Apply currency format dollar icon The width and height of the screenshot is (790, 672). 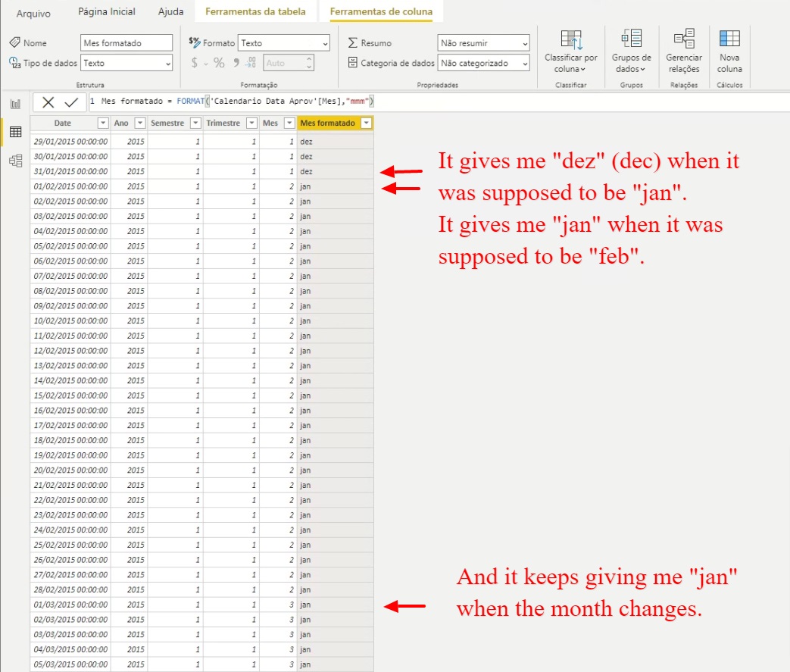[195, 63]
